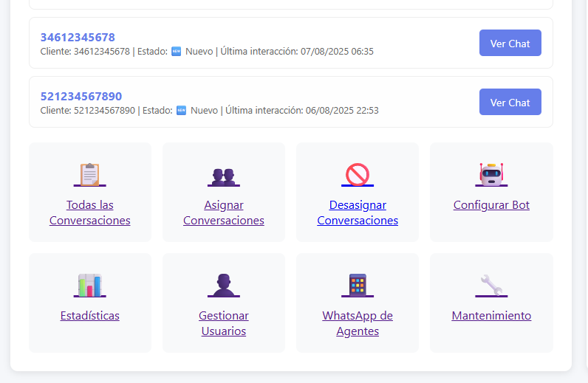Go to the Mantenimiento link
This screenshot has width=588, height=383.
(x=491, y=316)
